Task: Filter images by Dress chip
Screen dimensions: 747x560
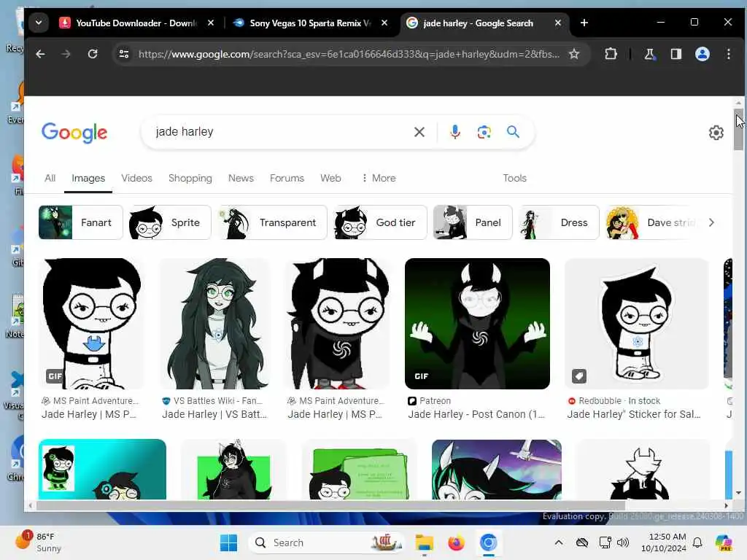Action: tap(559, 222)
